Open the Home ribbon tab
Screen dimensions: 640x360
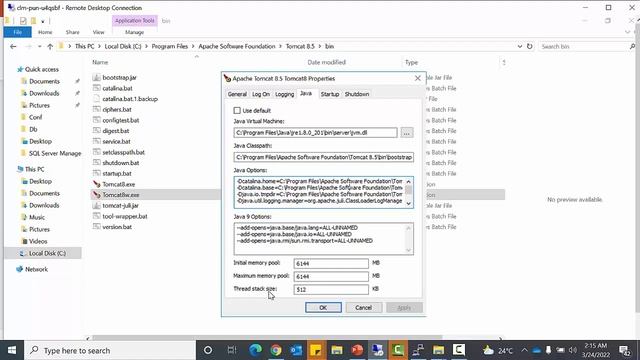[x=45, y=32]
